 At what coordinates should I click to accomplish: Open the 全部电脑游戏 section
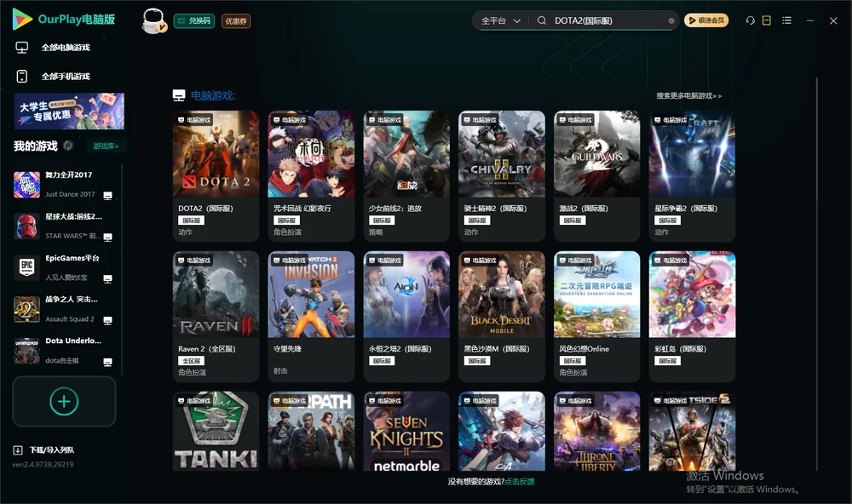66,48
